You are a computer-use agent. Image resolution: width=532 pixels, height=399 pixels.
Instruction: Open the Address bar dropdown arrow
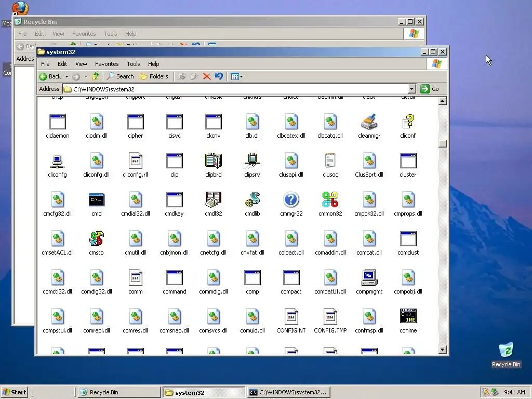click(x=411, y=89)
